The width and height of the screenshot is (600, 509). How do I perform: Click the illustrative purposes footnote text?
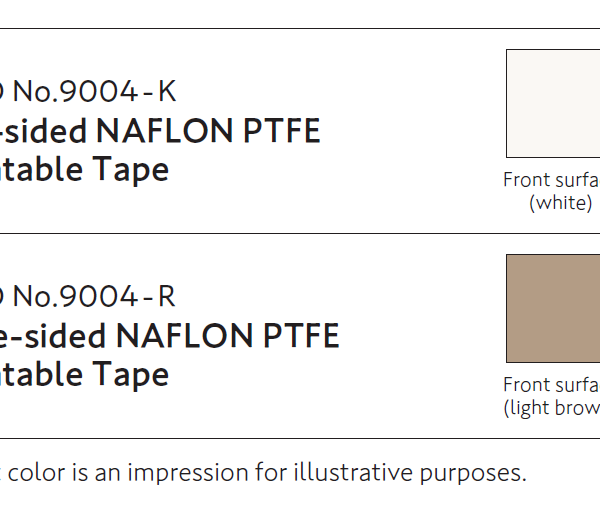point(265,472)
